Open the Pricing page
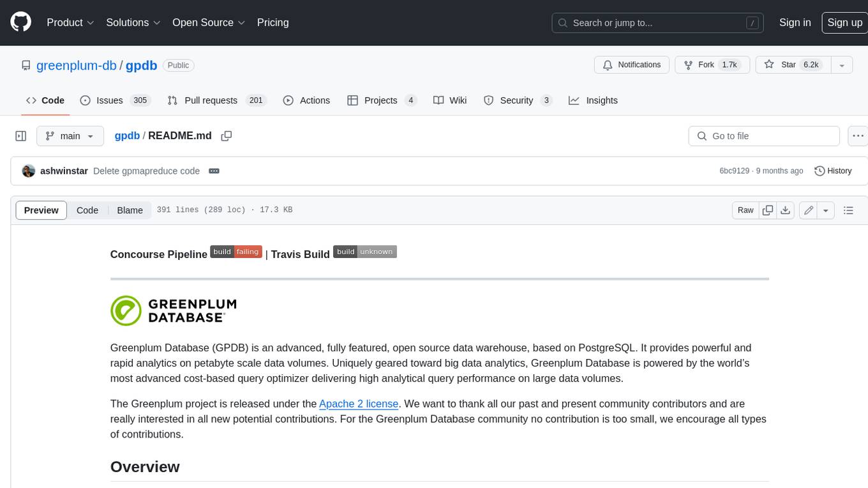 [x=273, y=22]
